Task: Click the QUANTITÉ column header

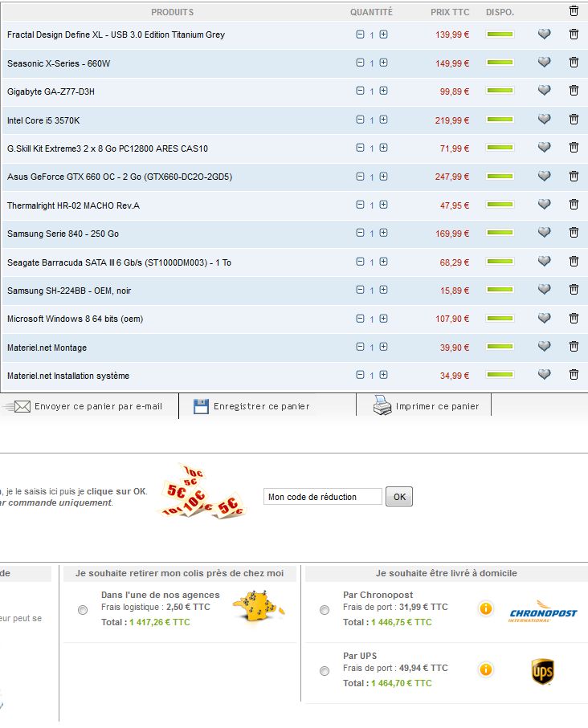Action: [x=371, y=12]
